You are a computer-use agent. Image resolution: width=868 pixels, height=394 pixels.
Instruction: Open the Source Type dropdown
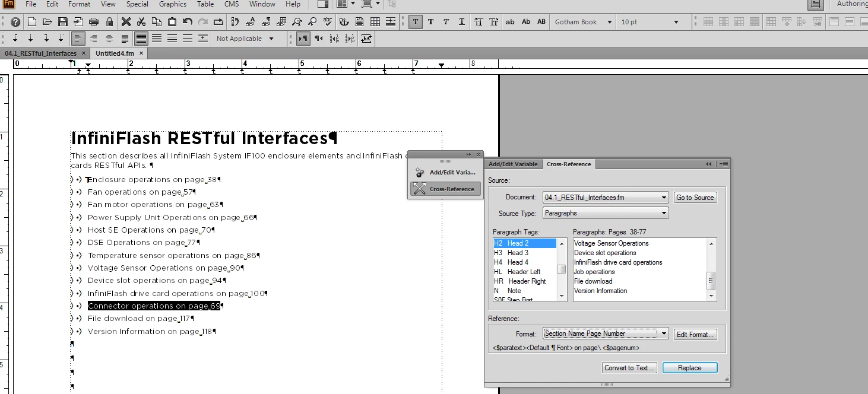pos(606,213)
